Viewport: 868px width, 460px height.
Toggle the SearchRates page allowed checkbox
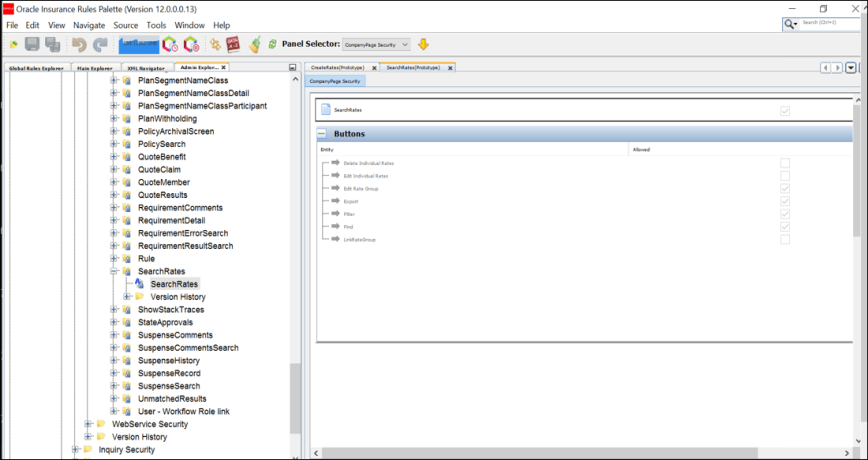click(x=785, y=111)
